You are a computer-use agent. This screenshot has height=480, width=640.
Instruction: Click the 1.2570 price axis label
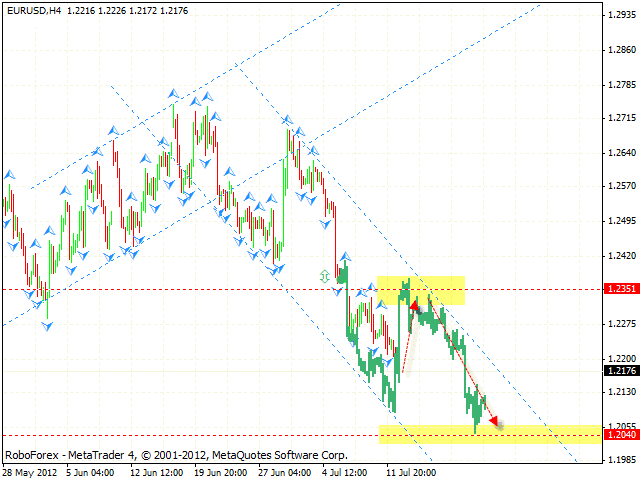622,186
